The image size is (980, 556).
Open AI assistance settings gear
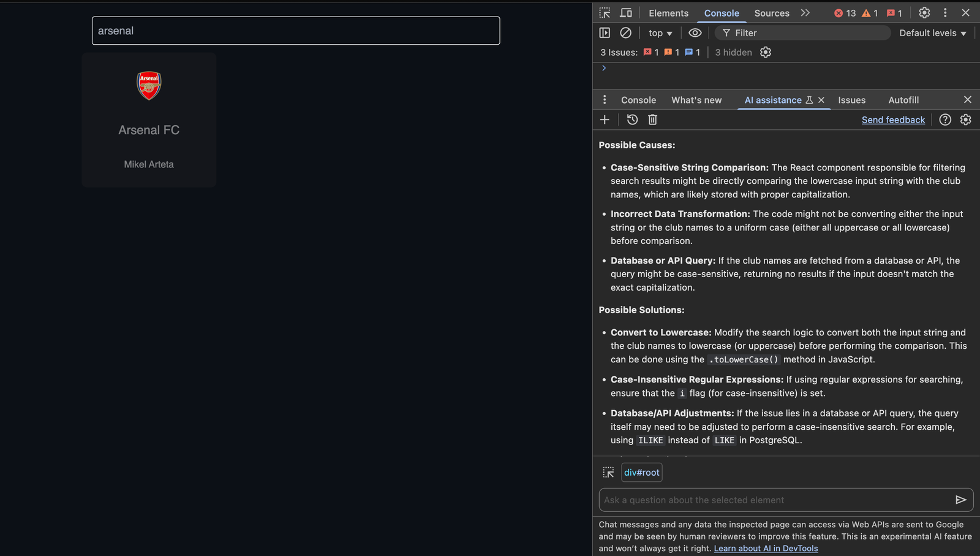pos(965,120)
